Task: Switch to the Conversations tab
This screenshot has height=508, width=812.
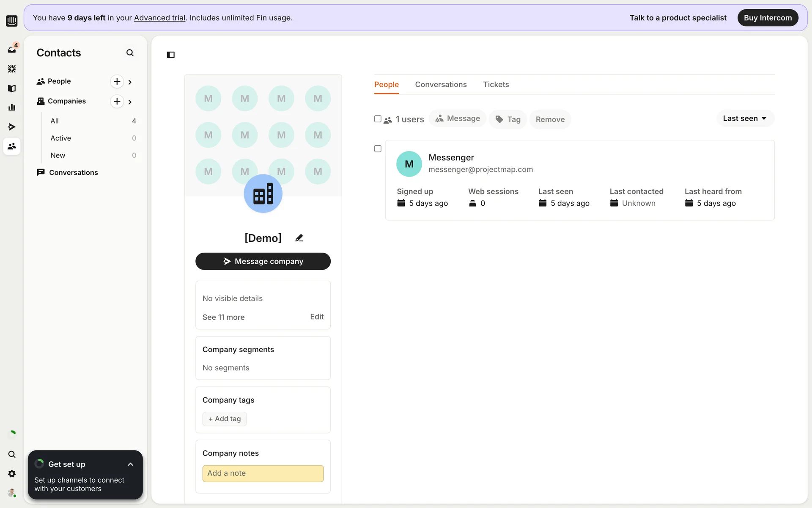Action: 441,85
